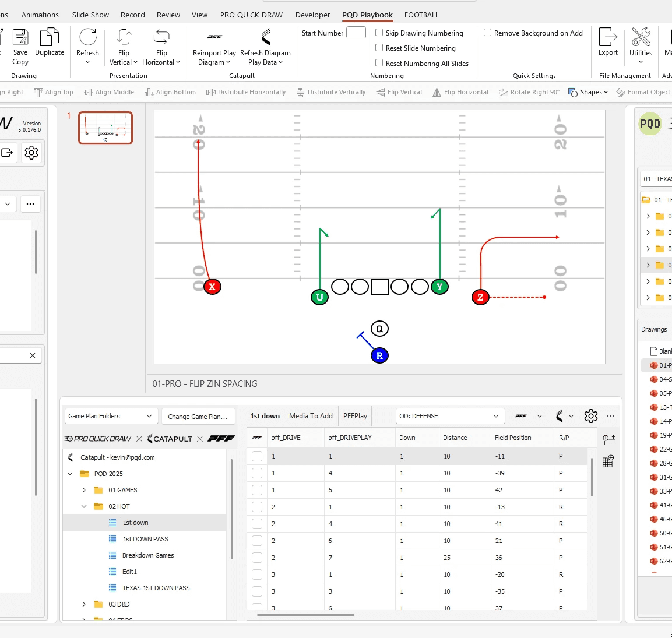
Task: Click the Export icon
Action: (608, 37)
